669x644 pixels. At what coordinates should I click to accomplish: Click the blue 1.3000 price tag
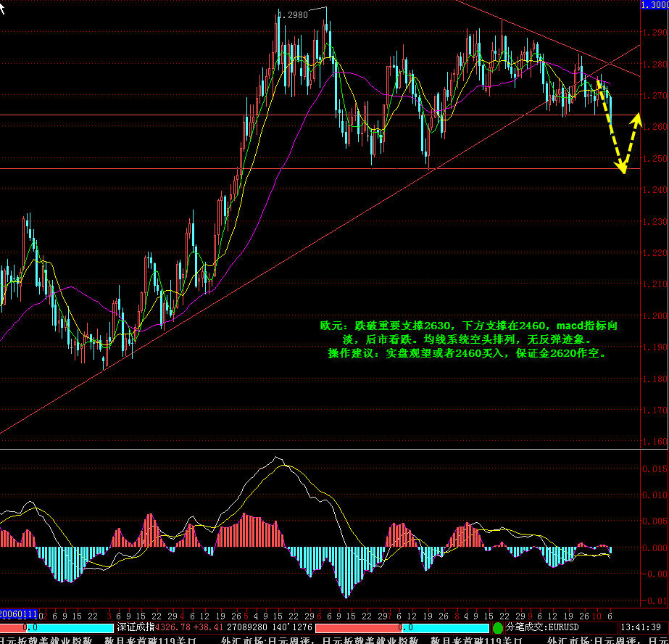pos(655,4)
